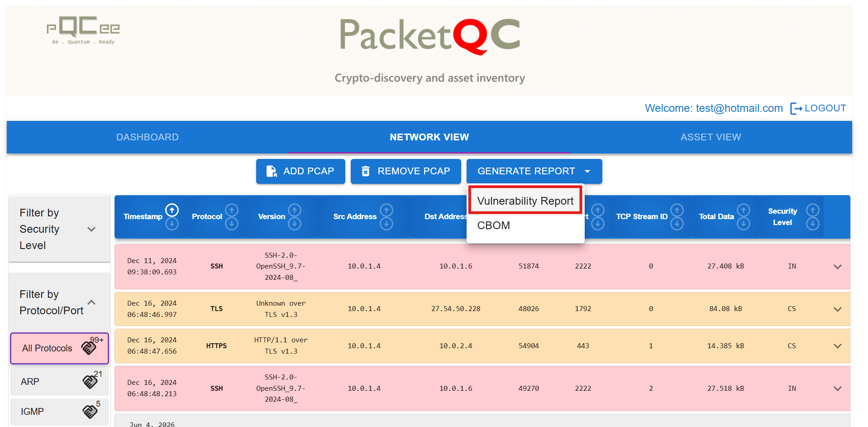This screenshot has height=427, width=868.
Task: Click the handshake icon beside ARP
Action: pyautogui.click(x=90, y=382)
